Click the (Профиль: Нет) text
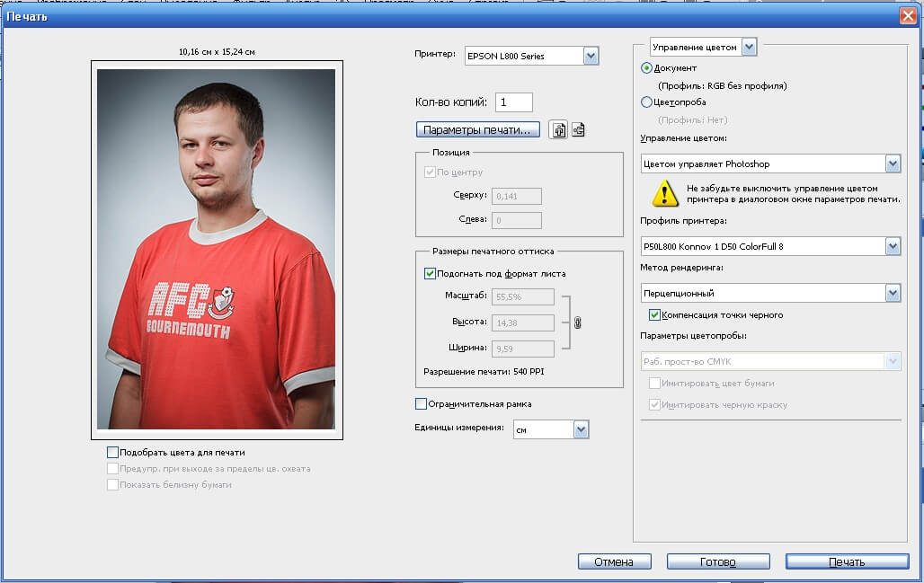This screenshot has width=924, height=583. (x=692, y=120)
